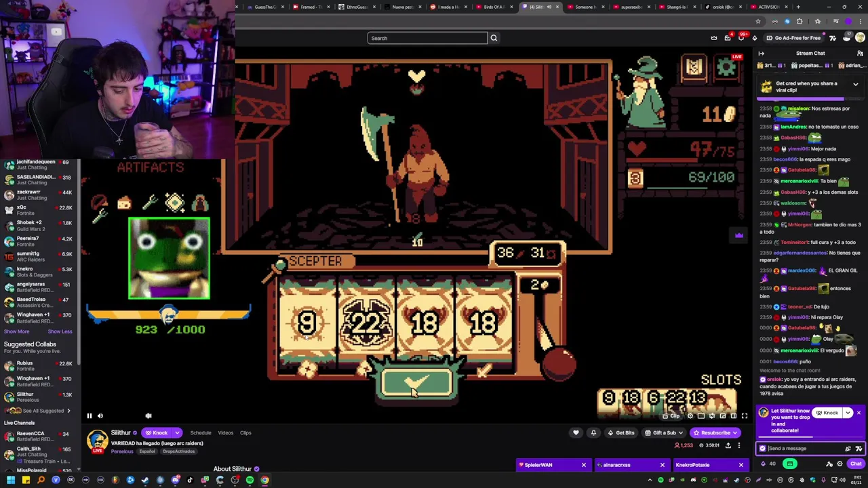This screenshot has width=868, height=488.
Task: Open dropdown beside popup Knock button
Action: [x=848, y=413]
